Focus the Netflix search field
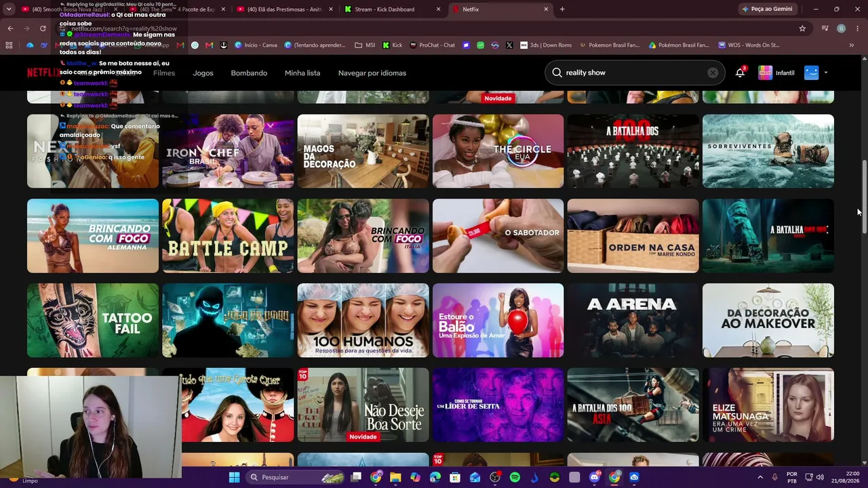The image size is (868, 488). [x=634, y=73]
